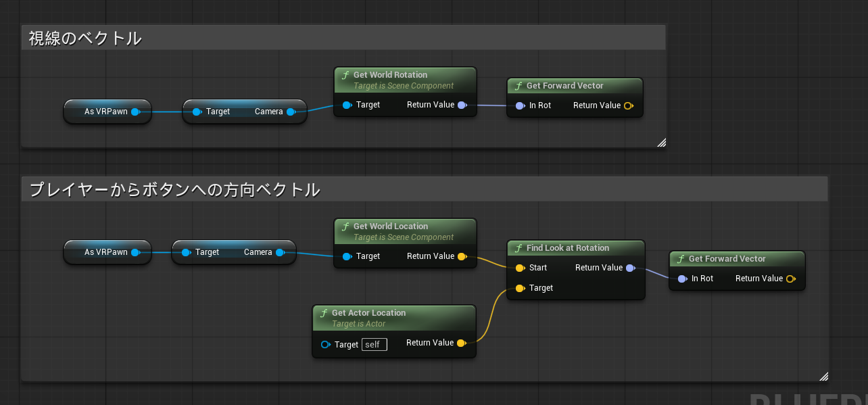Click Camera output pin in 視線のベクトル group
This screenshot has height=405, width=868.
click(291, 112)
